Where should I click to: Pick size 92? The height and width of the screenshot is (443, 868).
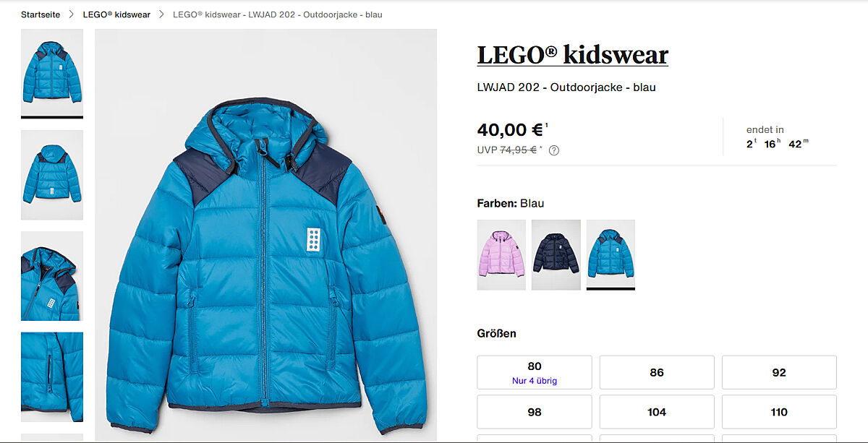click(x=779, y=372)
